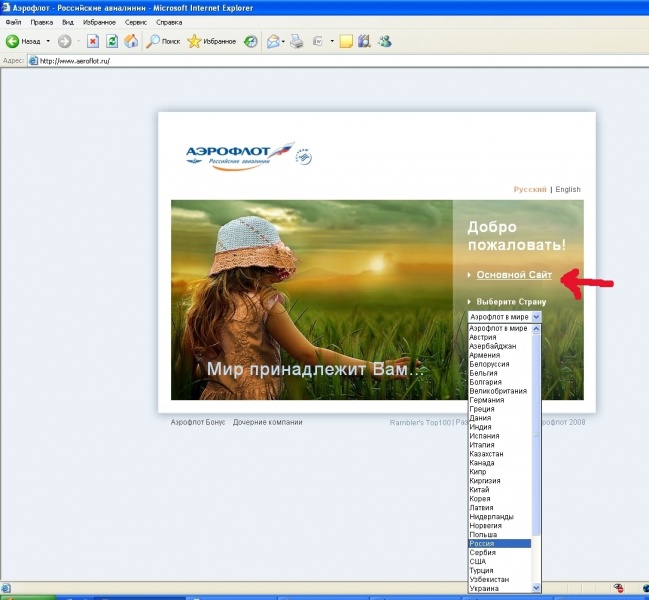The height and width of the screenshot is (600, 649).
Task: Click the Aeroflot logo
Action: coord(240,155)
